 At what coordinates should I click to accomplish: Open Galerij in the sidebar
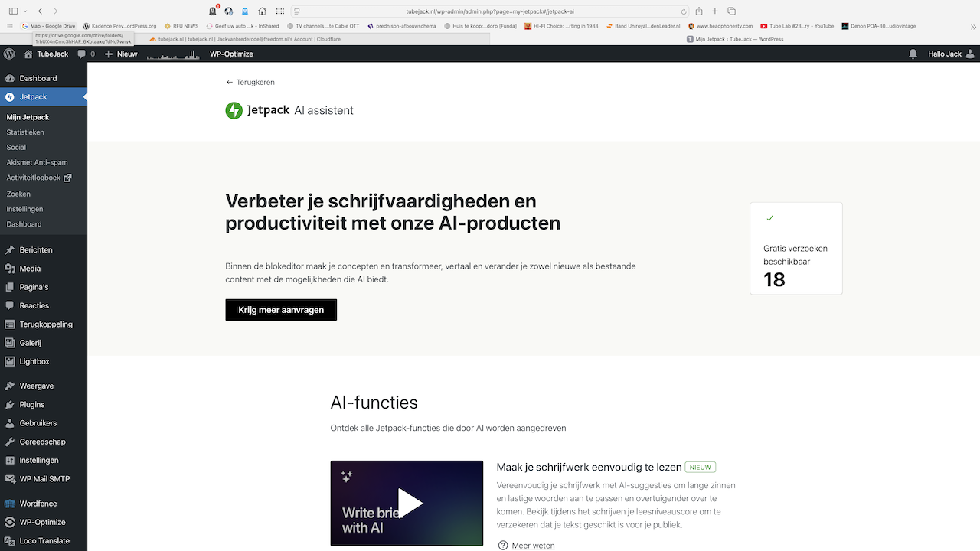click(x=44, y=343)
